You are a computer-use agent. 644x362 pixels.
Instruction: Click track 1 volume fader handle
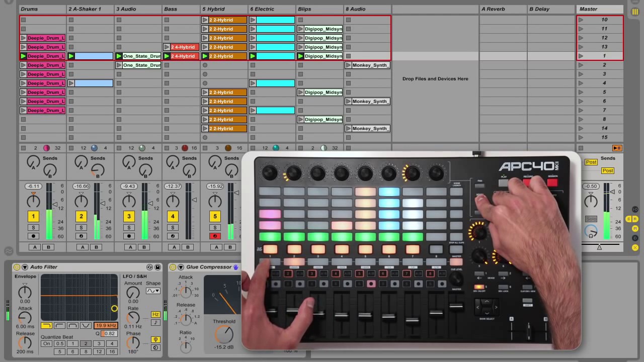[x=55, y=205]
